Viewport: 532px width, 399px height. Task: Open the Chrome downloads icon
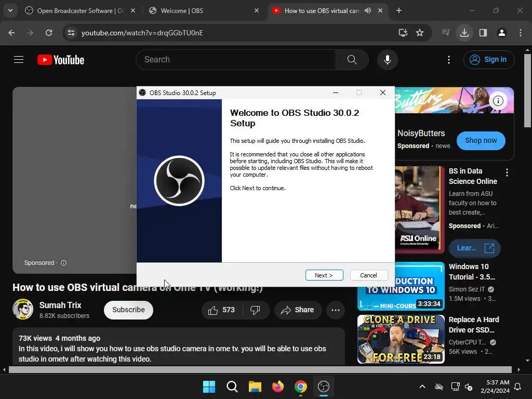pos(464,33)
